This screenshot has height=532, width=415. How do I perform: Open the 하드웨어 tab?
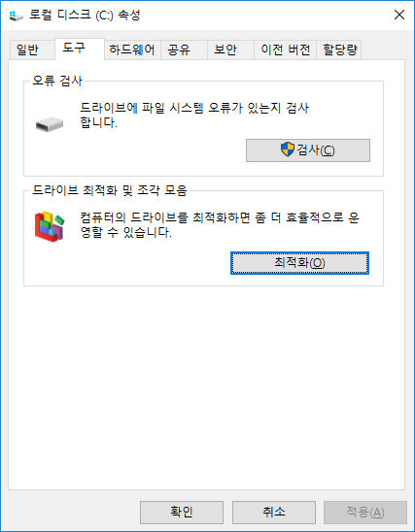[132, 50]
